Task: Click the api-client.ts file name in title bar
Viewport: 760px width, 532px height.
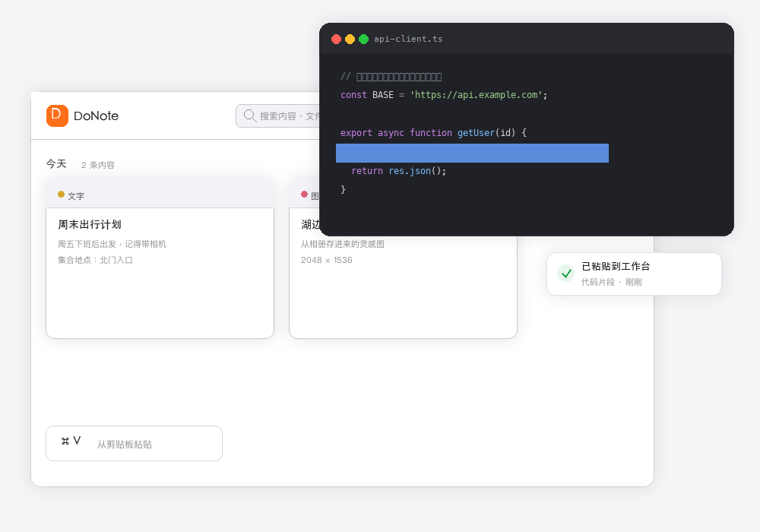Action: tap(408, 40)
